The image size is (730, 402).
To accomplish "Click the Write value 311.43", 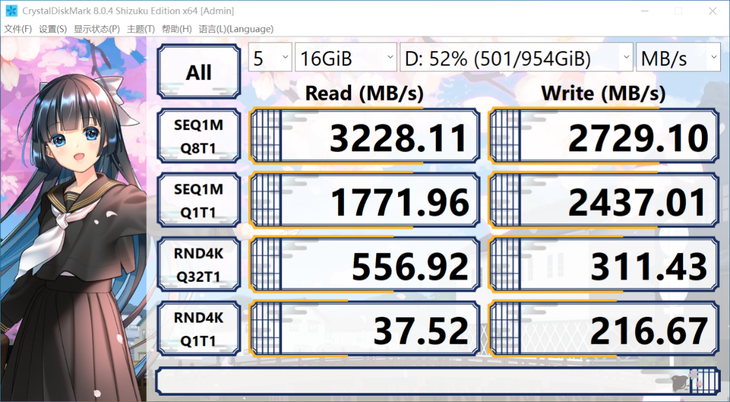I will coord(604,265).
